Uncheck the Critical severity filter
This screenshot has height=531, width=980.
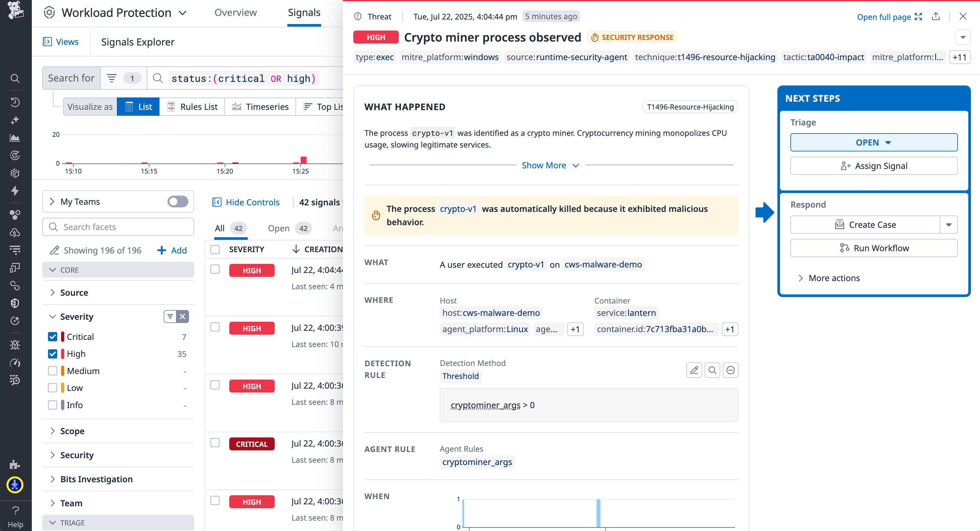point(52,336)
